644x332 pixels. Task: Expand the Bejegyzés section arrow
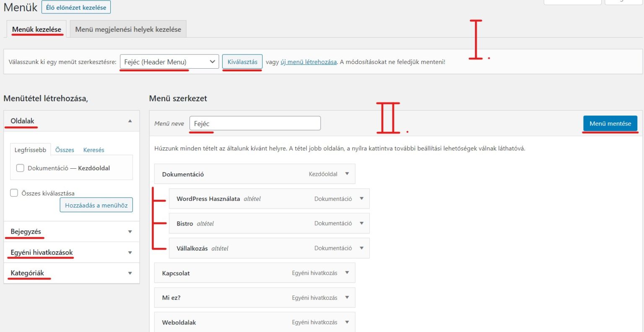(130, 232)
